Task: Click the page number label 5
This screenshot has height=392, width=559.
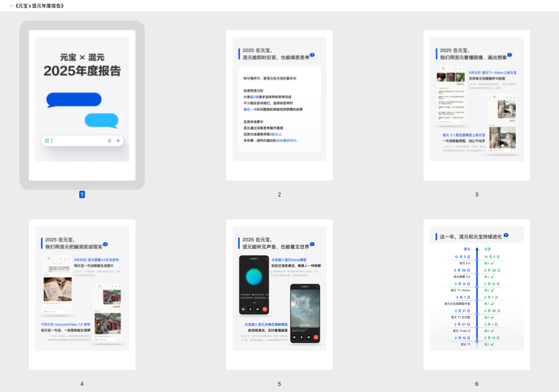Action: (279, 384)
